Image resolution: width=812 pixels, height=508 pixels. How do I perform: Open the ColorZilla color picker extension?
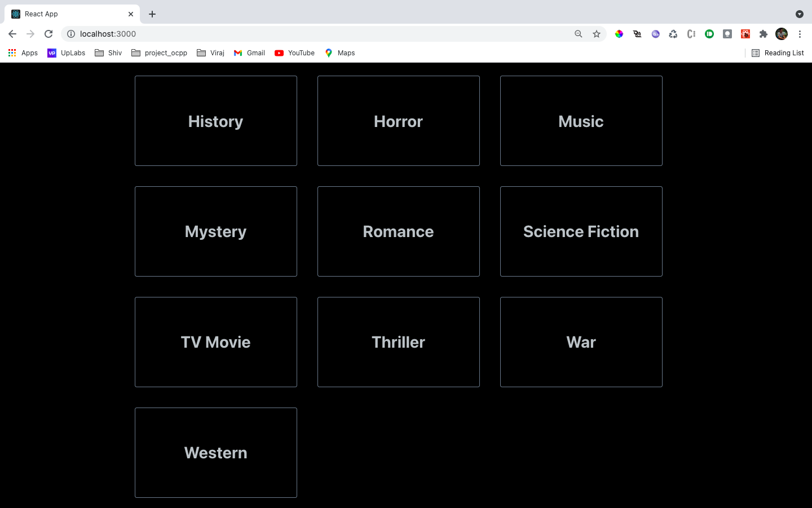tap(619, 34)
